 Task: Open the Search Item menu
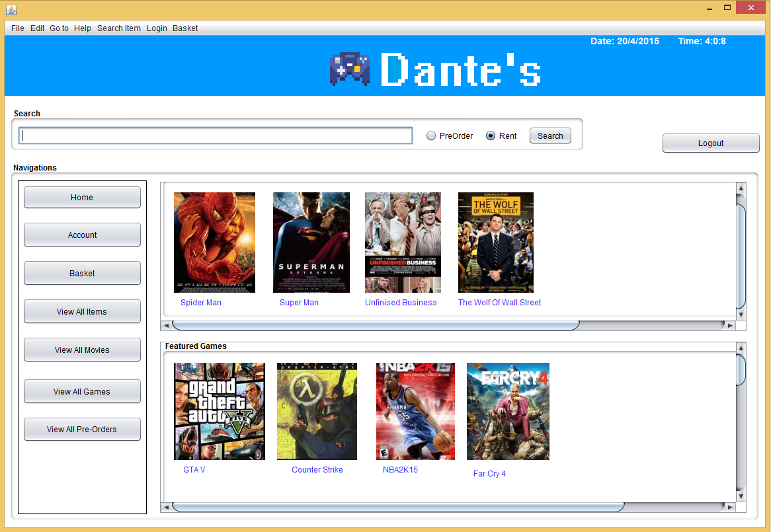point(119,28)
